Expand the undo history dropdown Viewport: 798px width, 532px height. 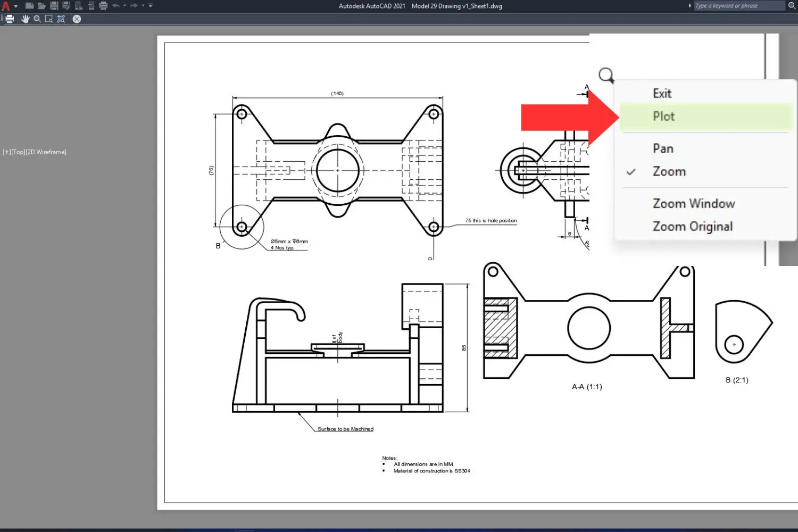(124, 6)
